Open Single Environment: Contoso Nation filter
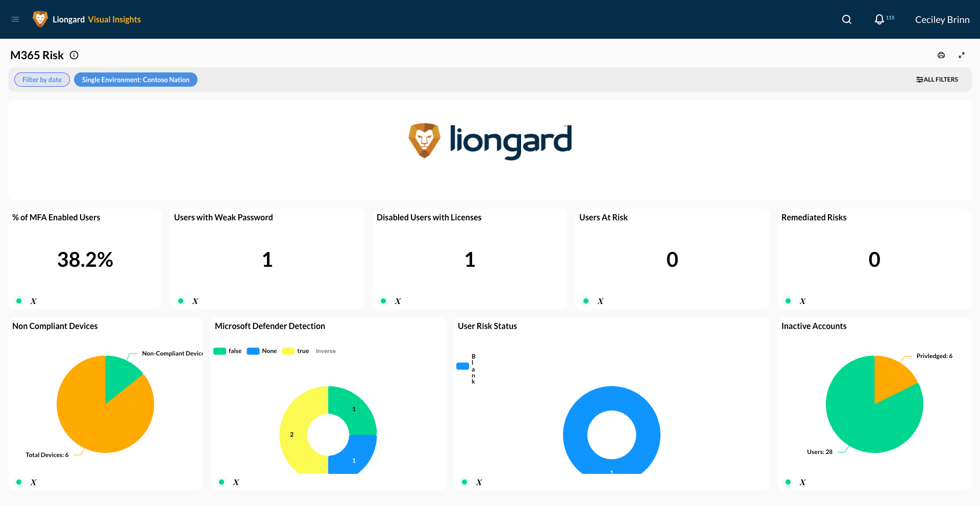The width and height of the screenshot is (980, 506). pos(136,80)
